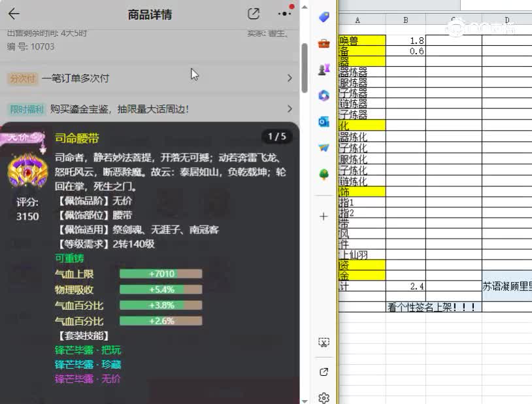Click the Outlook icon in the sidebar
Image resolution: width=532 pixels, height=404 pixels.
[x=323, y=122]
